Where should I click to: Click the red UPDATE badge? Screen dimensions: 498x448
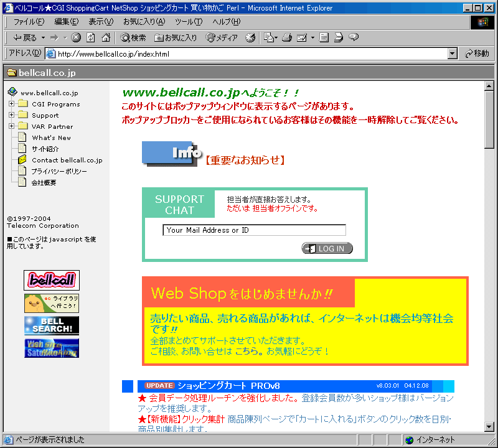tap(159, 385)
